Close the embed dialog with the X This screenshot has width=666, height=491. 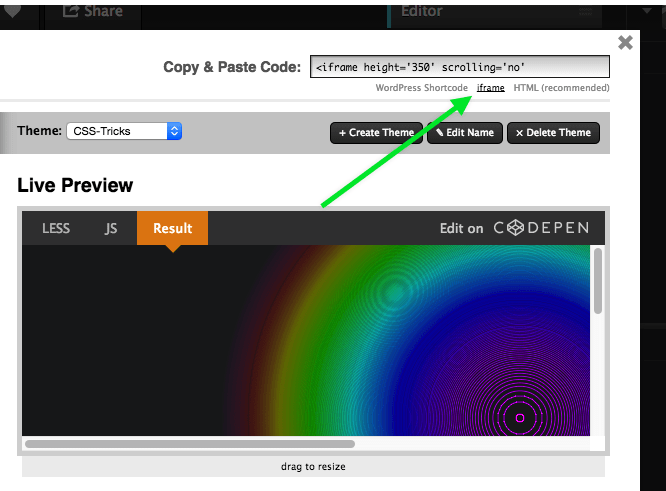[x=625, y=42]
